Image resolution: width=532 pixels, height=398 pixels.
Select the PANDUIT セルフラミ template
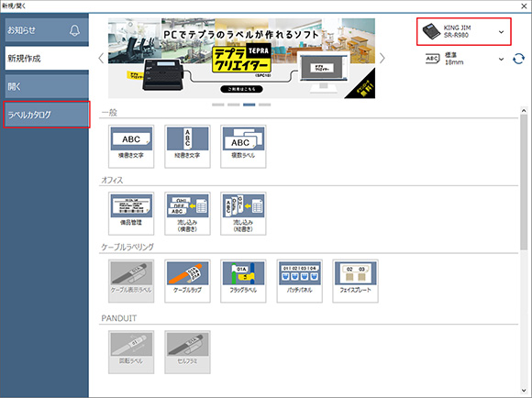187,352
